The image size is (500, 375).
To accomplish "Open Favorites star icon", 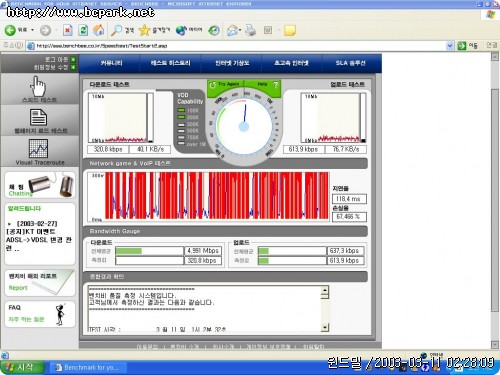I will (144, 30).
